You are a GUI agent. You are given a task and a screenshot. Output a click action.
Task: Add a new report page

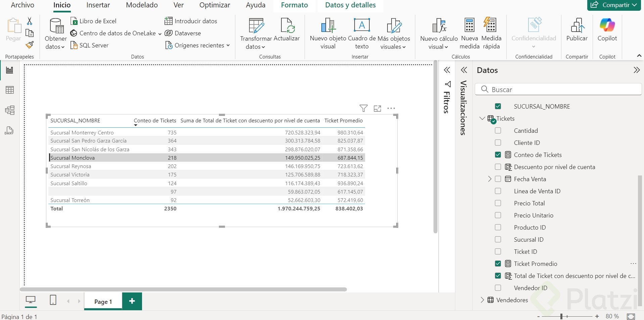[132, 301]
